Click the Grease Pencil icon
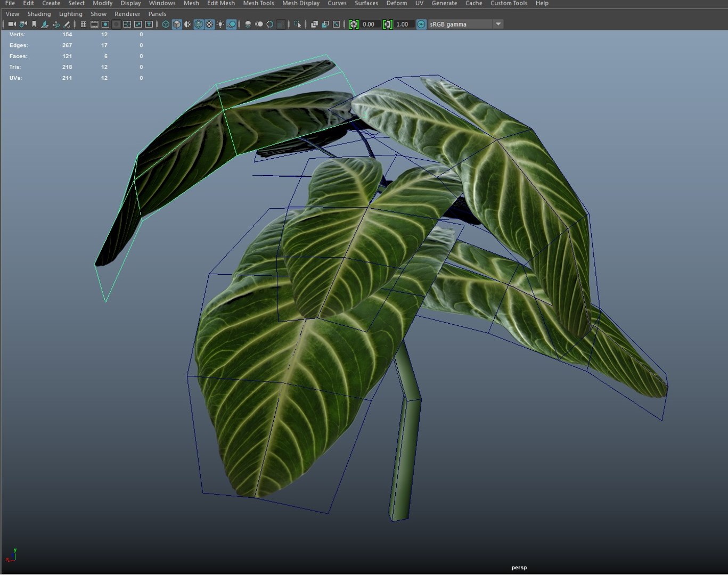 (67, 24)
